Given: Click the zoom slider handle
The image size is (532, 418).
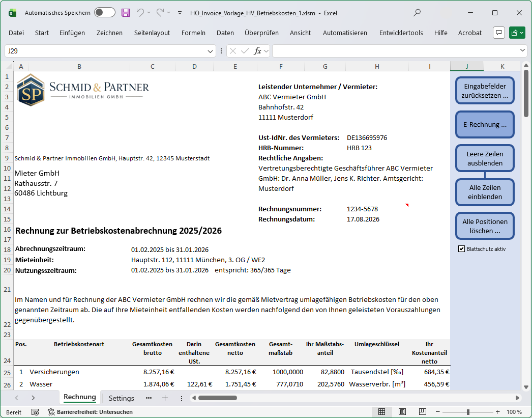Looking at the screenshot, I should (468, 412).
